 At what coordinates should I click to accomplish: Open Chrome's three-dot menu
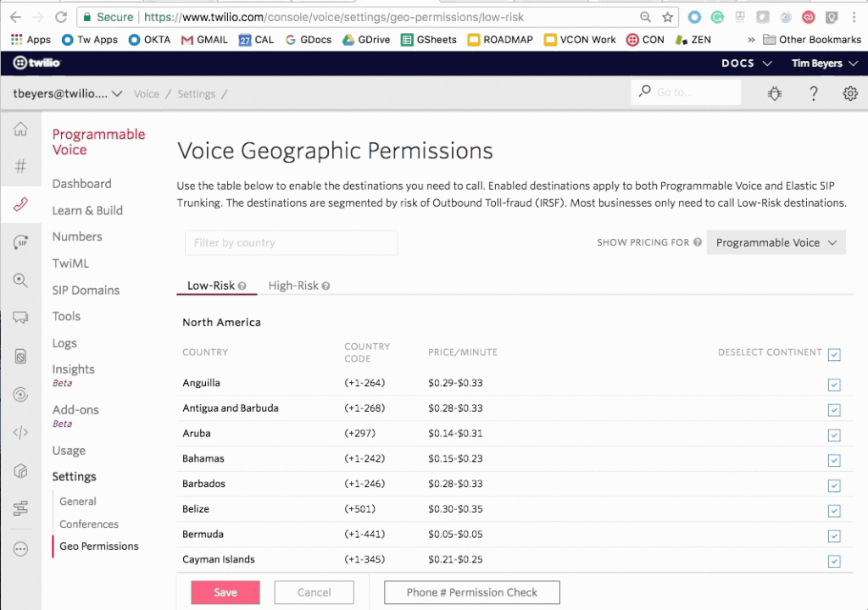point(854,17)
